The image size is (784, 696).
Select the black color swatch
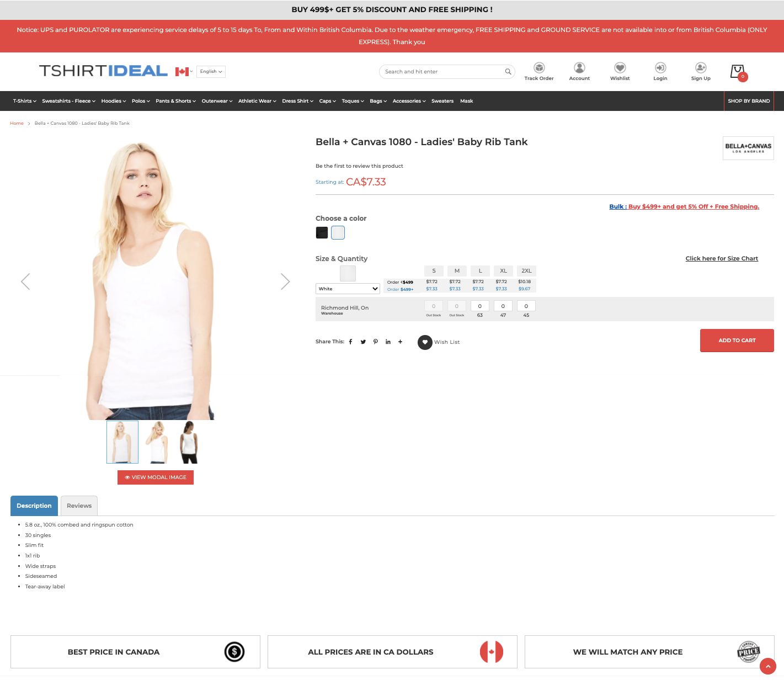click(x=322, y=233)
